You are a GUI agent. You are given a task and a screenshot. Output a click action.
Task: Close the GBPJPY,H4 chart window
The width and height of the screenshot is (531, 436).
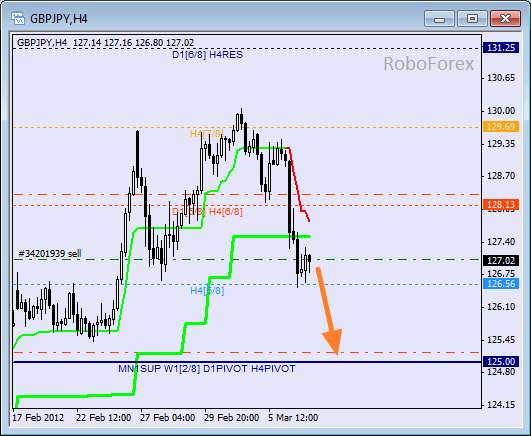click(x=505, y=18)
